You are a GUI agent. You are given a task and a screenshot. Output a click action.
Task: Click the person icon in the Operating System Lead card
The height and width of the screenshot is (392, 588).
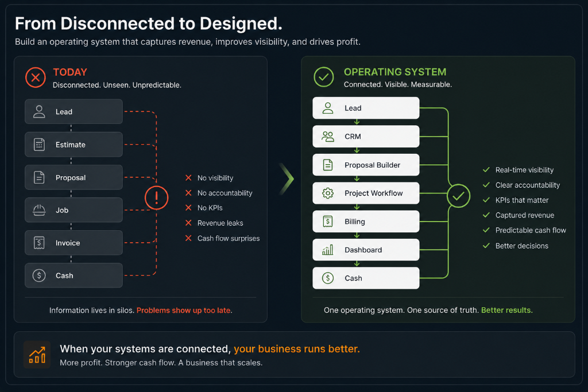tap(328, 108)
